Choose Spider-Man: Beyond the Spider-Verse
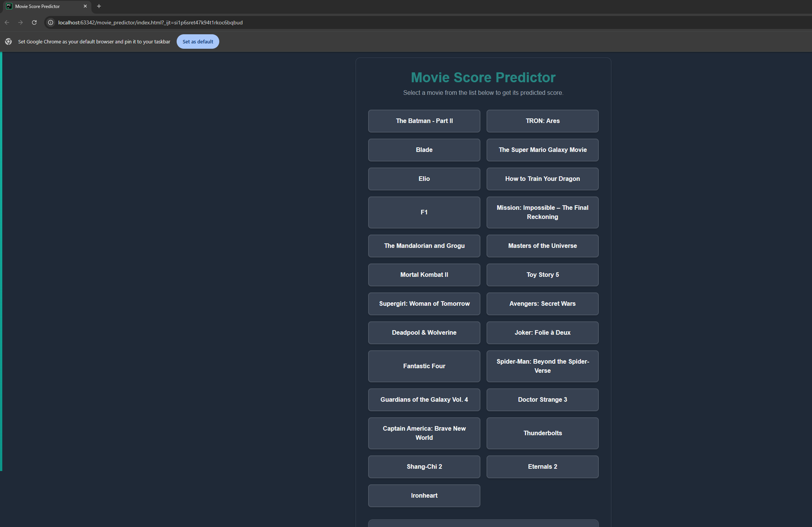This screenshot has width=812, height=527. click(542, 366)
